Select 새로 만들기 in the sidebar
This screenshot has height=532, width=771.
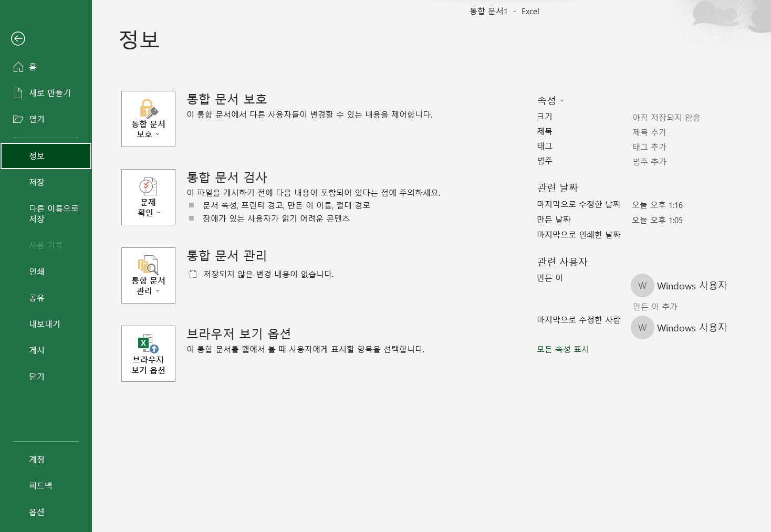coord(46,93)
